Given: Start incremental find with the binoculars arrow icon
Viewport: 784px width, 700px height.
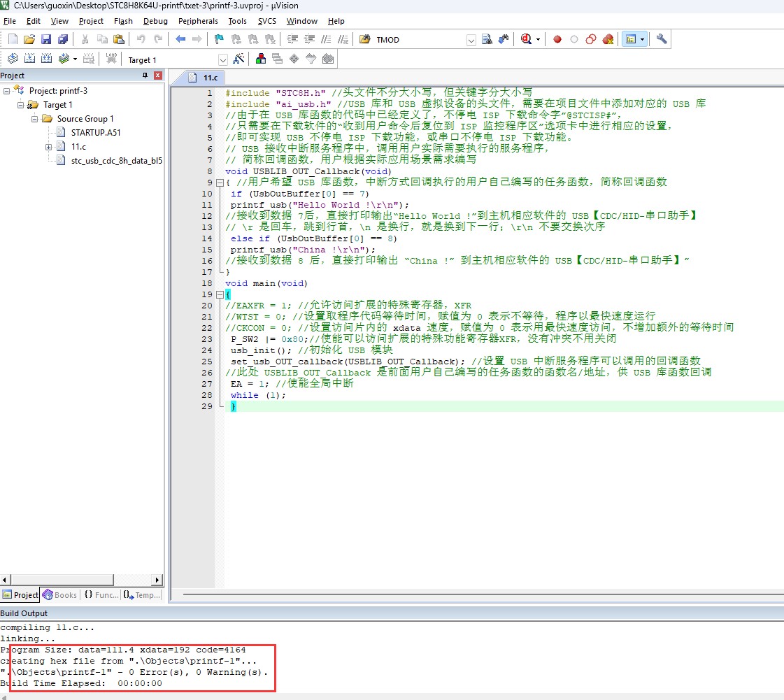Looking at the screenshot, I should (504, 39).
